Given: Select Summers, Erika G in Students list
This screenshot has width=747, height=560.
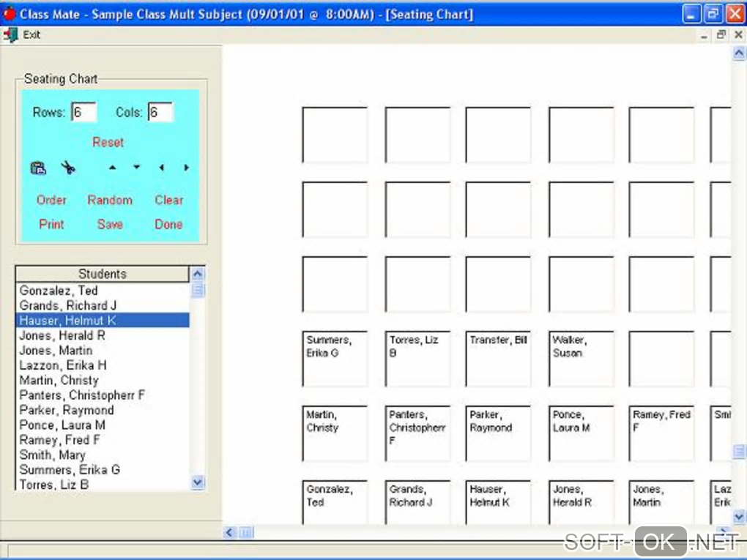Looking at the screenshot, I should (x=103, y=469).
